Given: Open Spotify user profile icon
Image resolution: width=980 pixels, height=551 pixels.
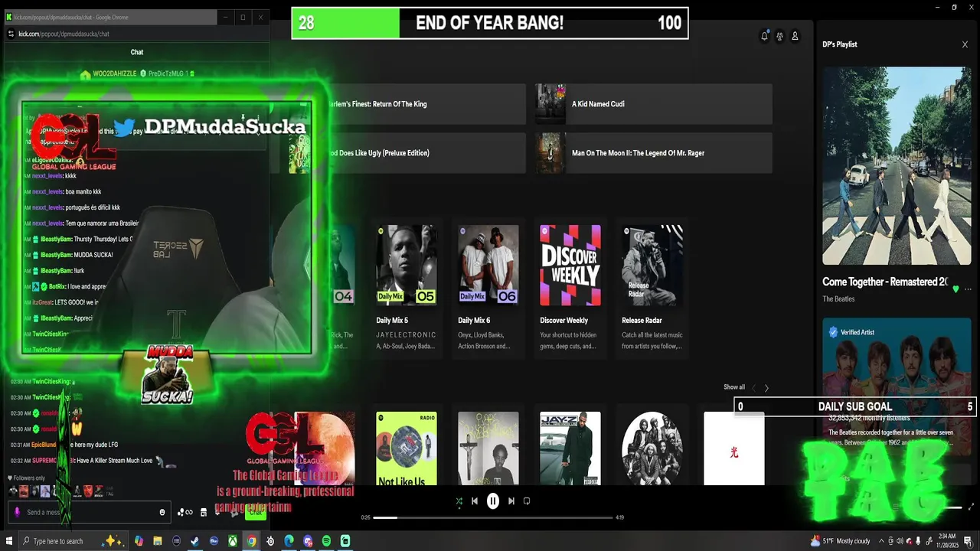Looking at the screenshot, I should (795, 36).
